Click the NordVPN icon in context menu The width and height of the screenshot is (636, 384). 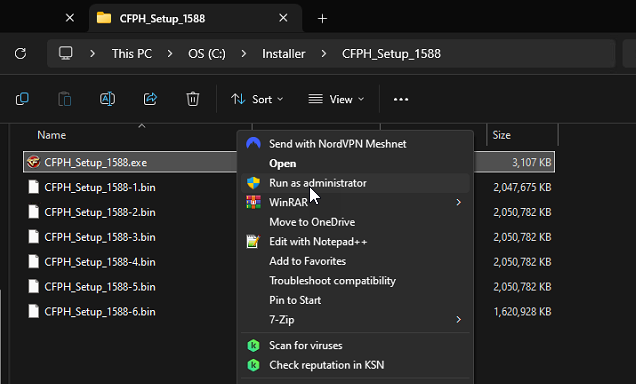pos(254,144)
